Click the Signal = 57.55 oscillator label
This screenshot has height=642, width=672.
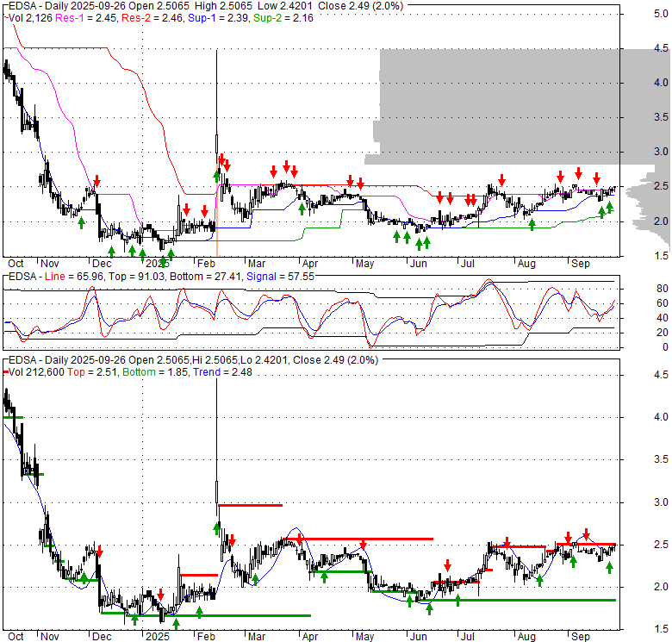[x=280, y=277]
